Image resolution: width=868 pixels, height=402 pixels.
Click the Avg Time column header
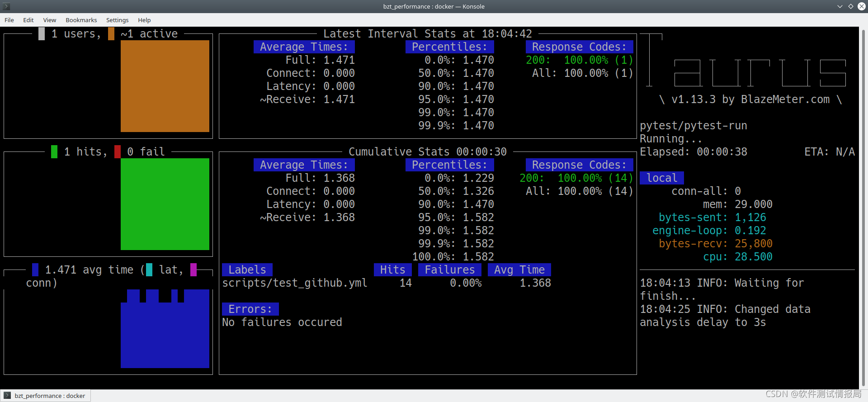point(519,270)
